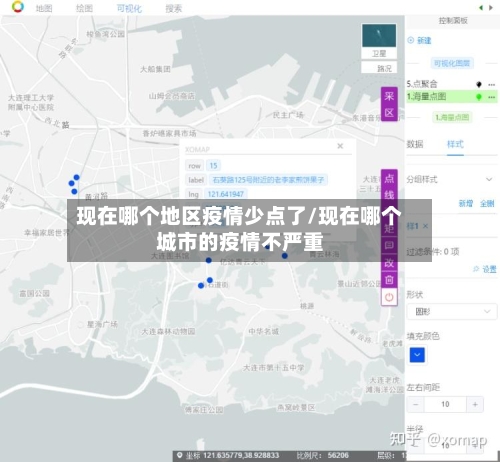Select the 回 tool in purple toolbar
This screenshot has width=500, height=462.
(x=389, y=246)
